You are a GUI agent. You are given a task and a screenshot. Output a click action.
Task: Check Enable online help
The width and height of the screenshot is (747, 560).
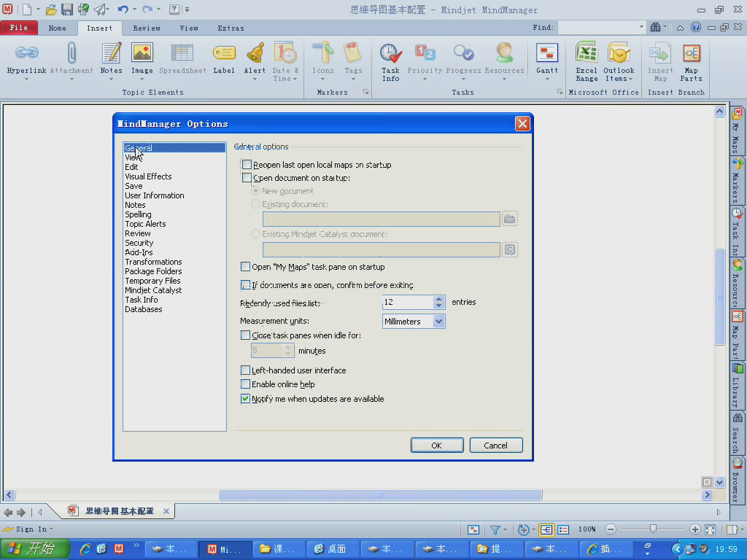click(245, 384)
